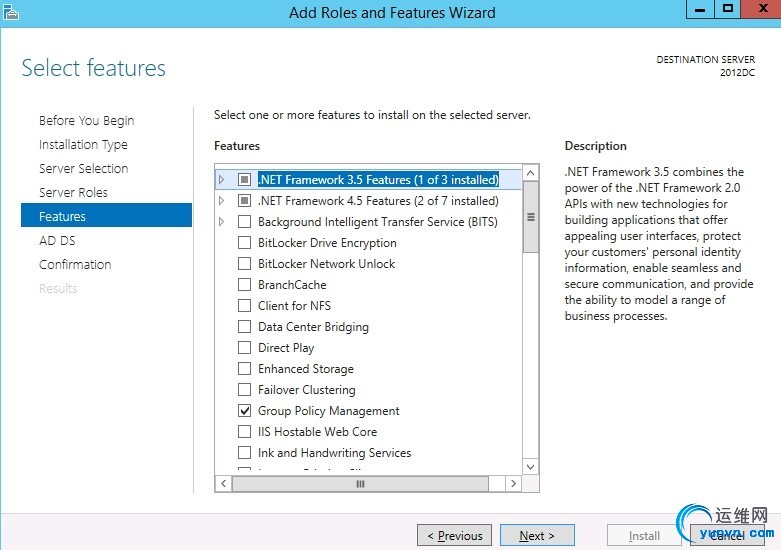Viewport: 781px width, 550px height.
Task: Expand Background Intelligent Transfer Service node
Action: 222,222
